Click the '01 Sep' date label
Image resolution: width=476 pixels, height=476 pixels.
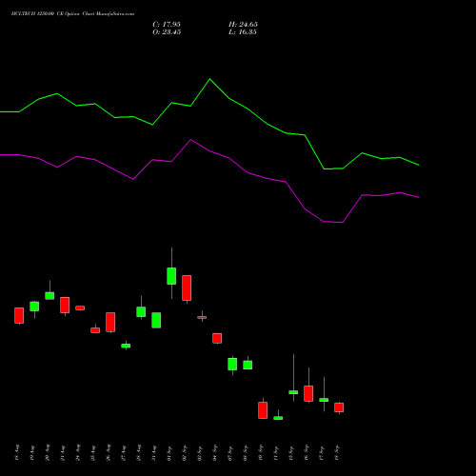pyautogui.click(x=169, y=453)
